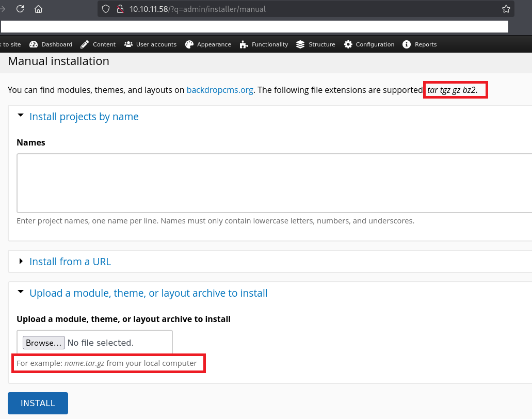Click the Configuration gear icon
532x419 pixels.
[x=348, y=44]
